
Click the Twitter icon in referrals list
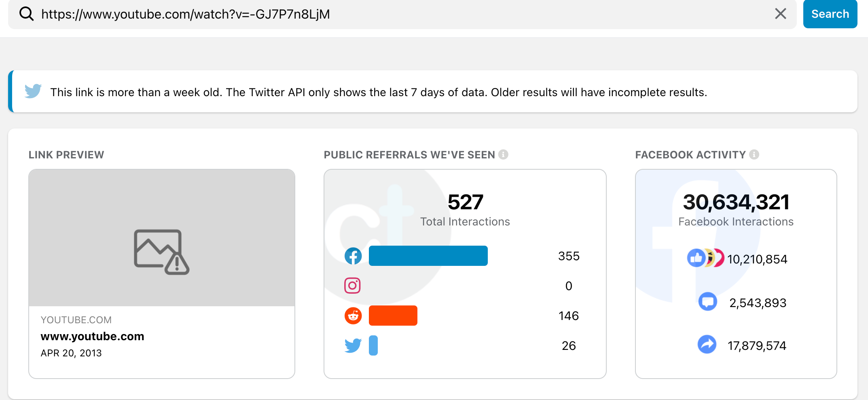pos(353,345)
